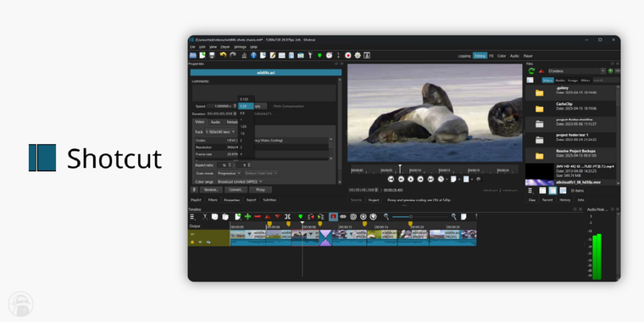Screen dimensions: 644x322
Task: Append clip with green plus icon
Action: 247,216
